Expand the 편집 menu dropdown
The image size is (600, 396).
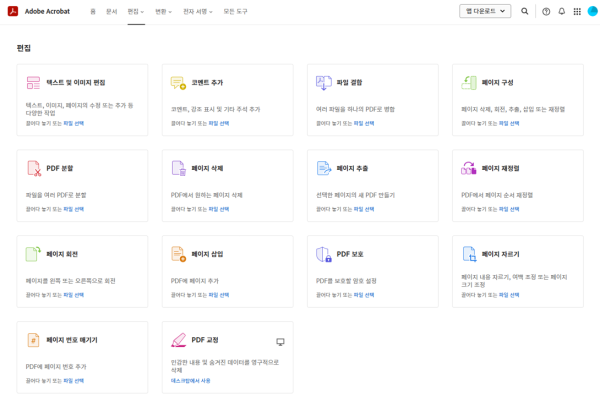[136, 12]
